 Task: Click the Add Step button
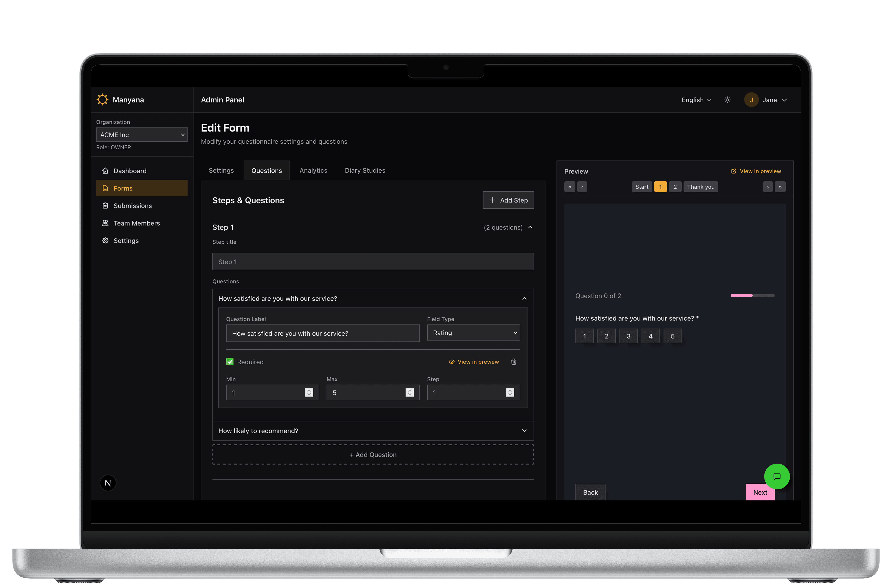[x=508, y=200]
